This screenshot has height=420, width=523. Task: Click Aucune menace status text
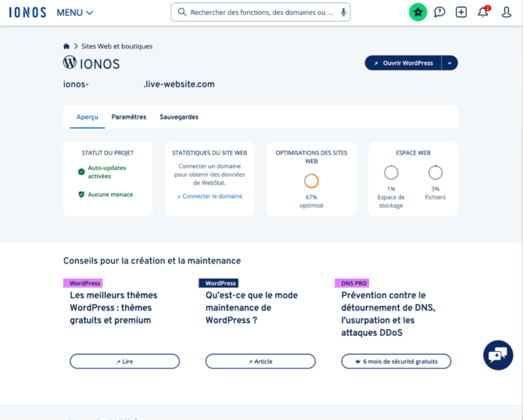tap(110, 195)
